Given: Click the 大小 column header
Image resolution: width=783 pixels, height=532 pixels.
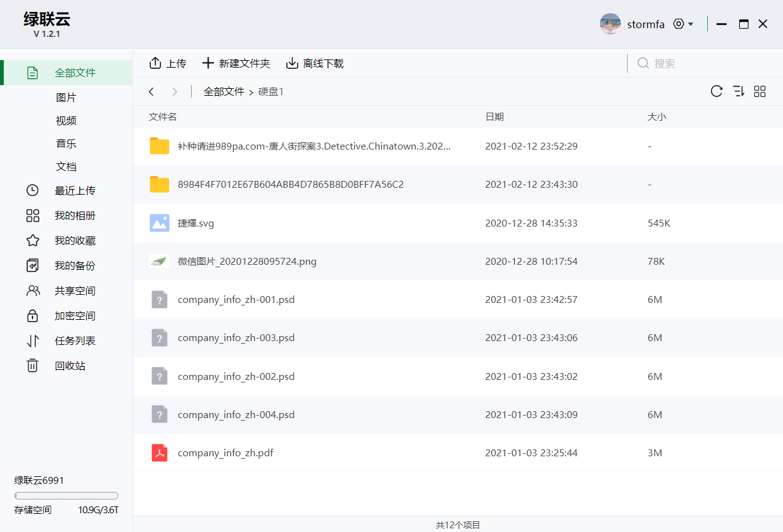Looking at the screenshot, I should pos(657,117).
